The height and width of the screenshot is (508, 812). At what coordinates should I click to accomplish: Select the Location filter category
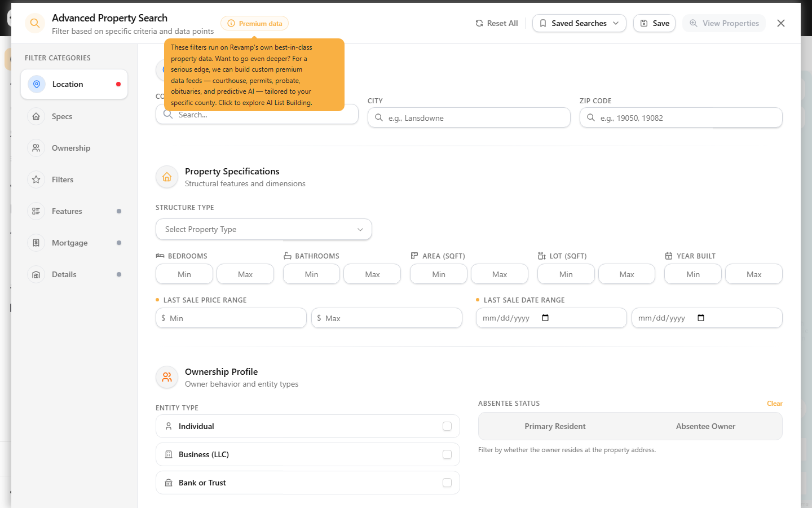pos(74,84)
